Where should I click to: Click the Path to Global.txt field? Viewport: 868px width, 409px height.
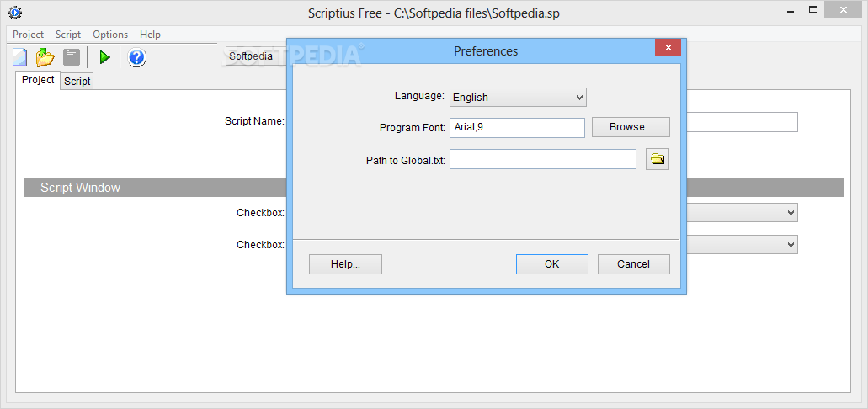coord(542,159)
